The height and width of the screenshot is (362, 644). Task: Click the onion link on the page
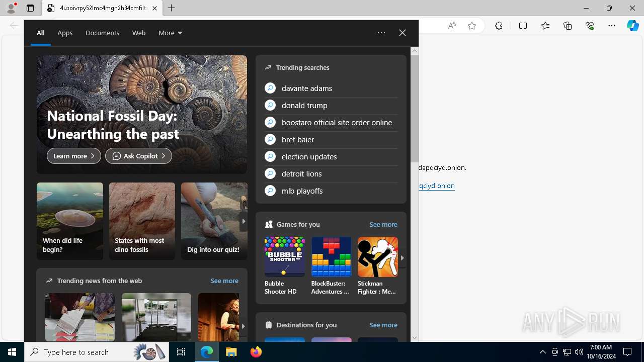[437, 186]
